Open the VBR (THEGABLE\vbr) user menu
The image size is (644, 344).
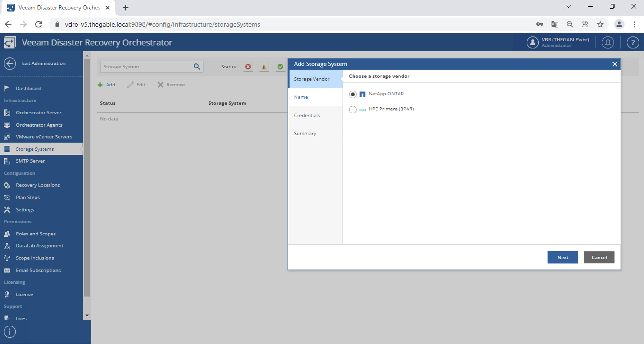(x=558, y=42)
